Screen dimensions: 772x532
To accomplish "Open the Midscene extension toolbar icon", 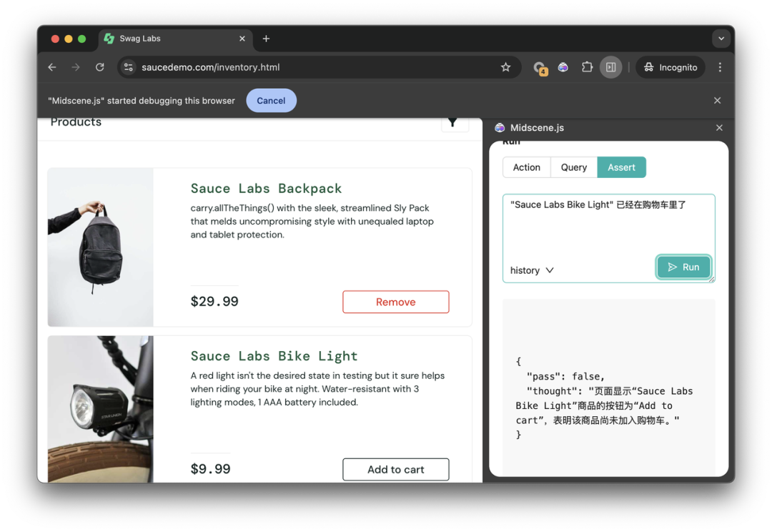I will coord(563,67).
